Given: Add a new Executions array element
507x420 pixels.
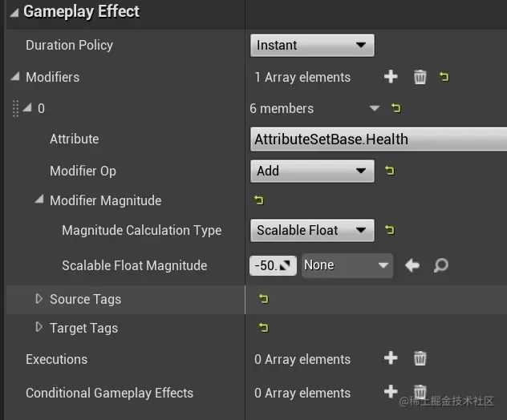Looking at the screenshot, I should [x=391, y=358].
